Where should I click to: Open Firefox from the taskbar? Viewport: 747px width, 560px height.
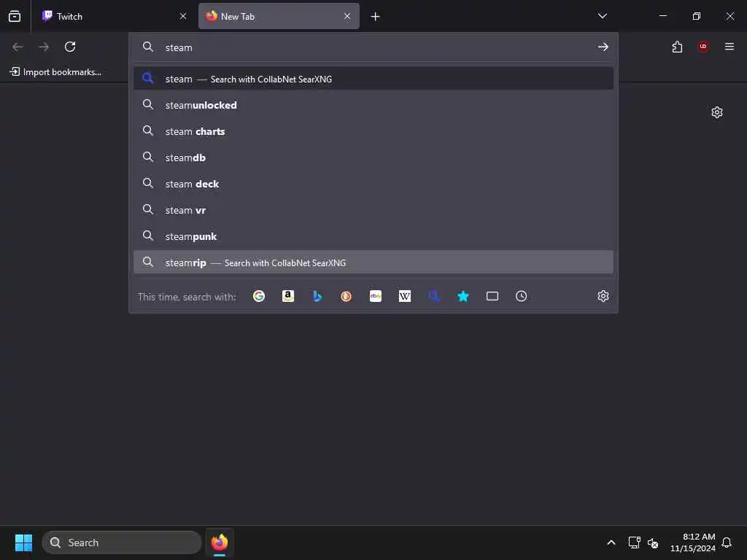(220, 542)
